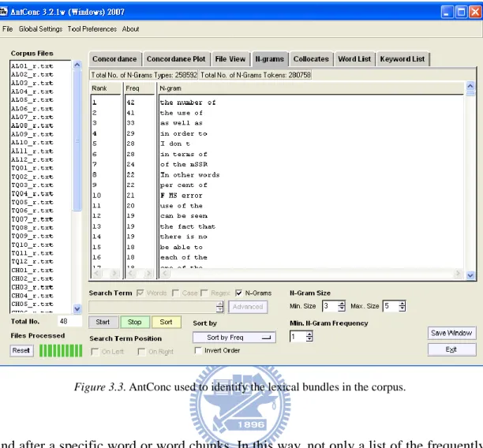The image size is (483, 448).
Task: Click the Save Window button
Action: 451,333
